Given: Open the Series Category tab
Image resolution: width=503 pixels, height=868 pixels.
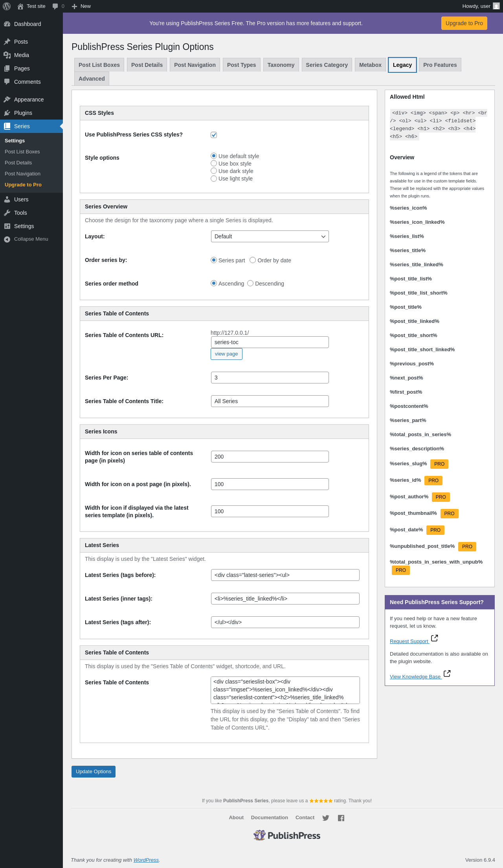Looking at the screenshot, I should click(x=327, y=65).
